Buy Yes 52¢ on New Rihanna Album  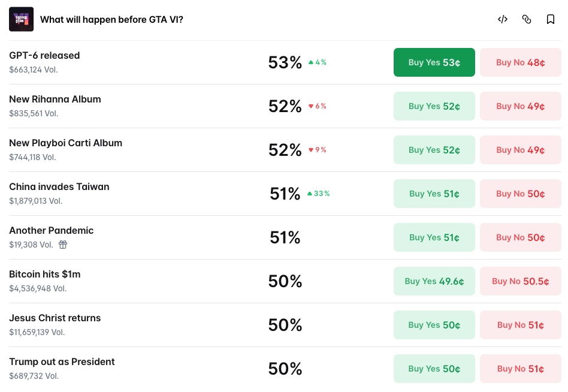pos(434,106)
